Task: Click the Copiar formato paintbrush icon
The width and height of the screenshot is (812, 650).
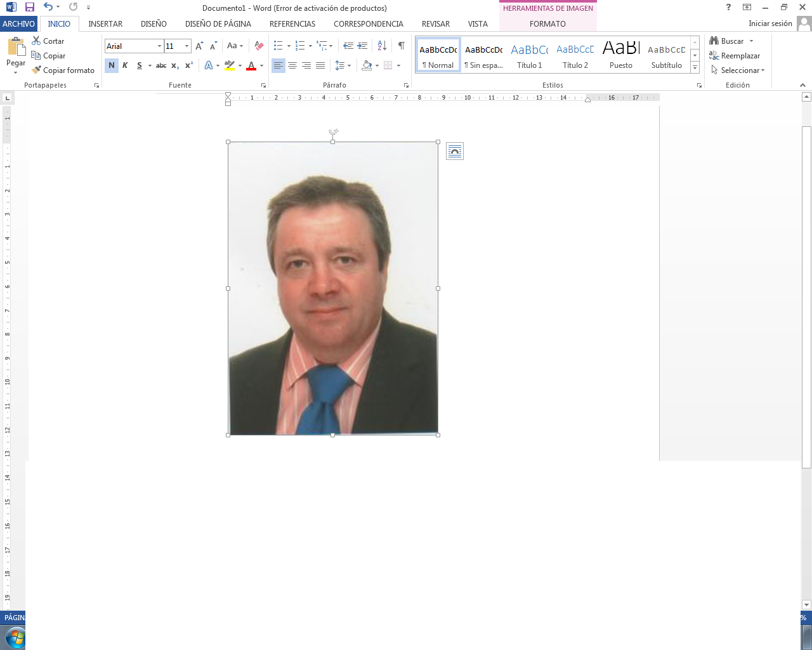Action: pos(37,70)
